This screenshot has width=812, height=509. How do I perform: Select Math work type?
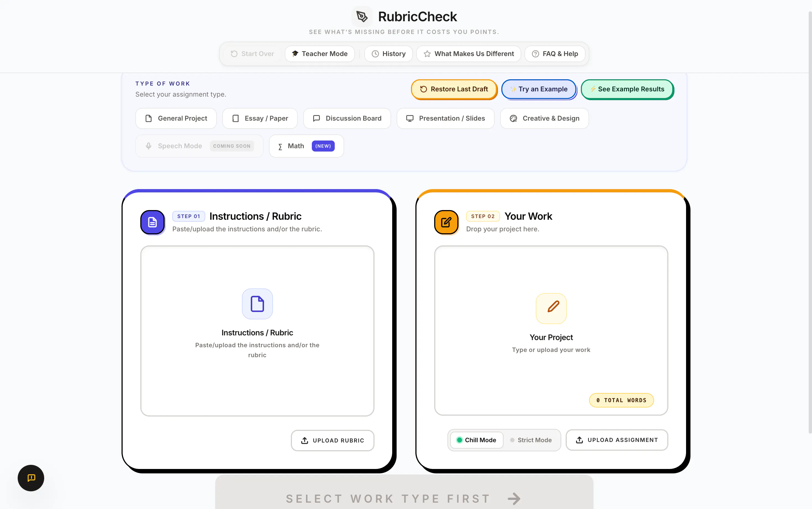[306, 146]
